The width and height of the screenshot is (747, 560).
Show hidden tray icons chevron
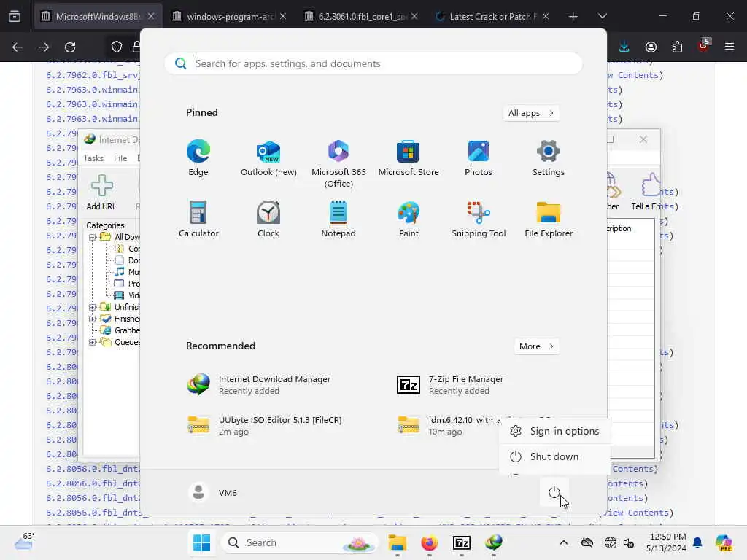coord(564,542)
